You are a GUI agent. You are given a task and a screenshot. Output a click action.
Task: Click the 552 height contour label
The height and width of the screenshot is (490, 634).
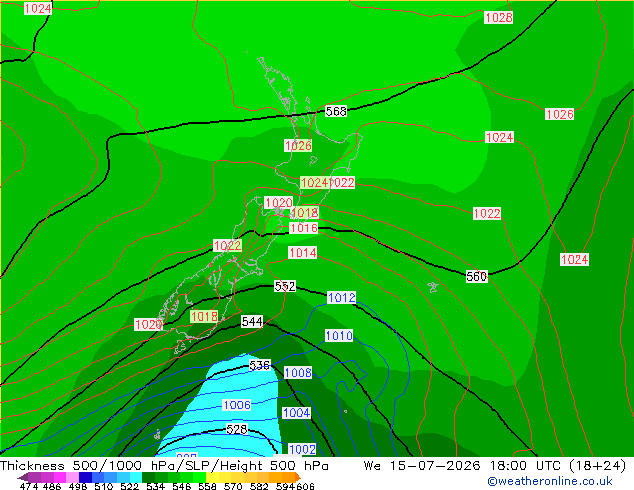(x=285, y=286)
